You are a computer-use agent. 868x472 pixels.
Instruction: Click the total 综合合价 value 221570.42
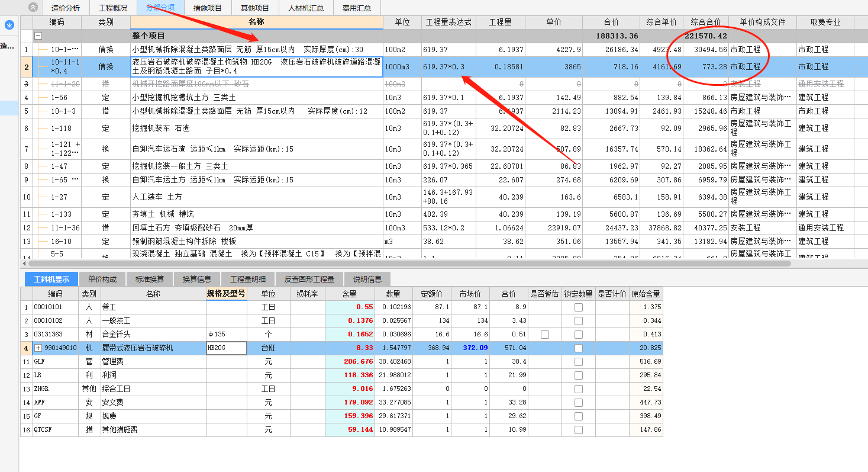click(x=706, y=36)
